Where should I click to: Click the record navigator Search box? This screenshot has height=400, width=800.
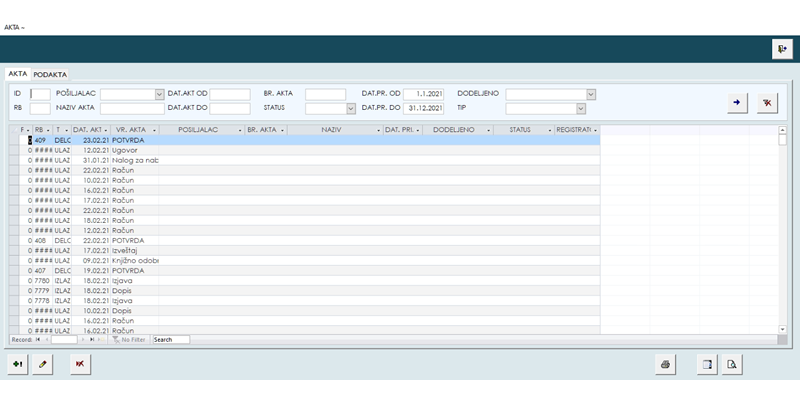click(x=170, y=340)
